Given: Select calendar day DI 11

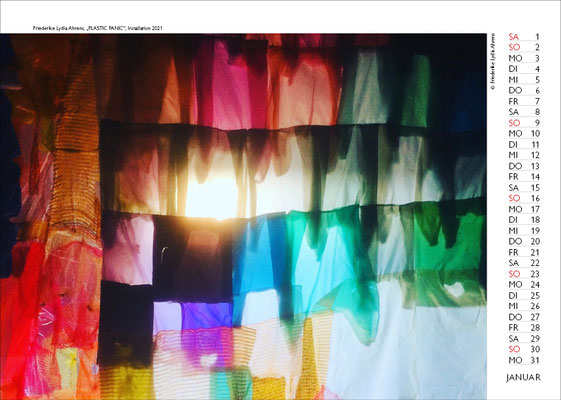Looking at the screenshot, I should (524, 145).
